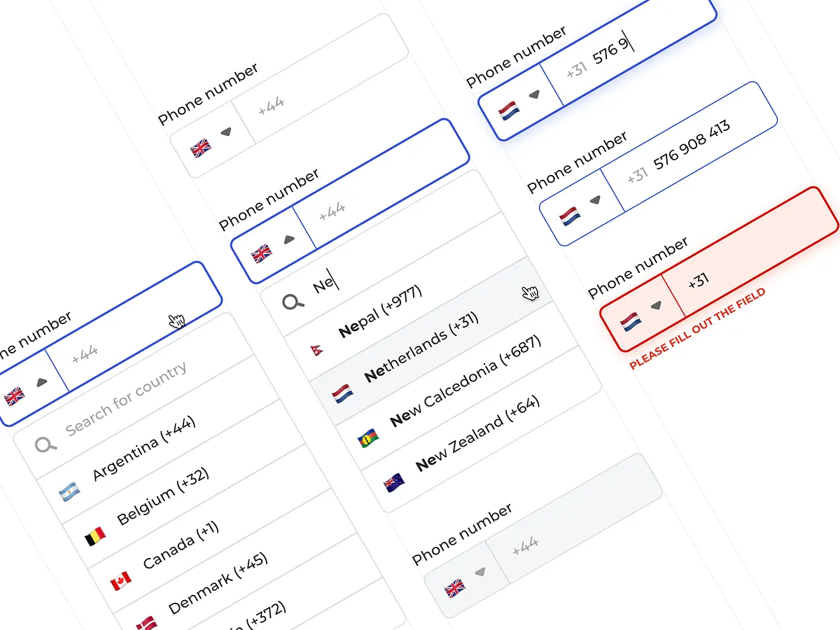840x630 pixels.
Task: Click the New Caledonia flag icon
Action: 367,437
